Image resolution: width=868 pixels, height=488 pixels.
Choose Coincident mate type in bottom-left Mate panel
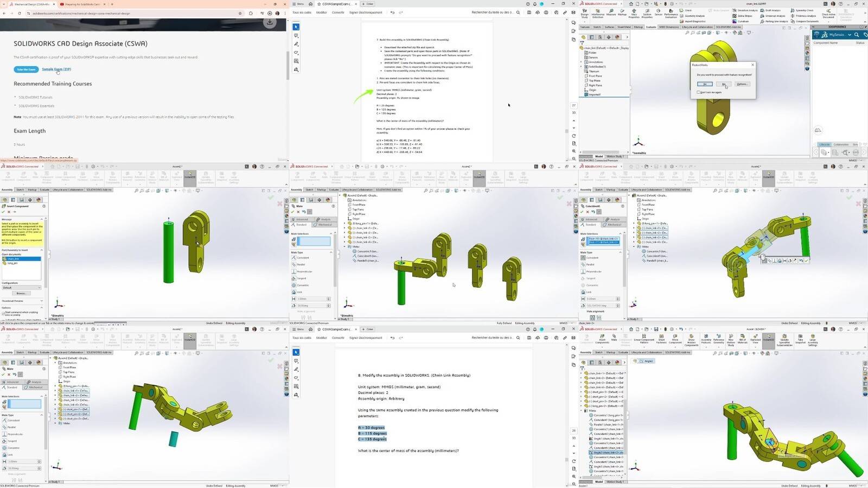click(11, 420)
